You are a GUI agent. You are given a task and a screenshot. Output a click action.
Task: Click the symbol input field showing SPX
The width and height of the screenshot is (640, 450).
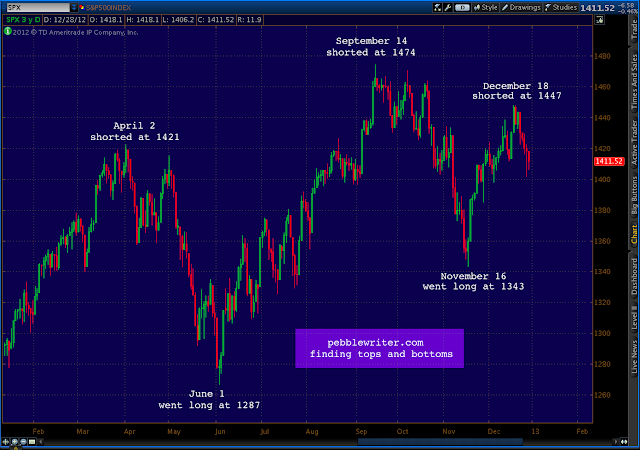point(38,7)
